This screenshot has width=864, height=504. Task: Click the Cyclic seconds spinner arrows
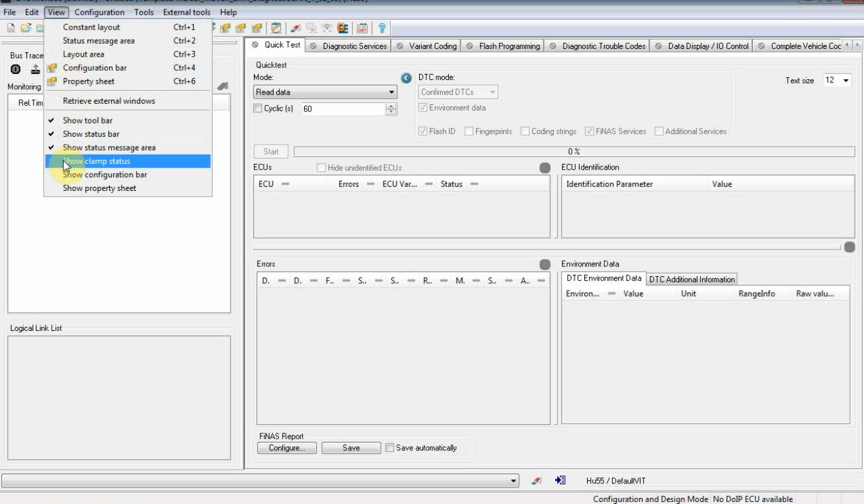(x=391, y=109)
